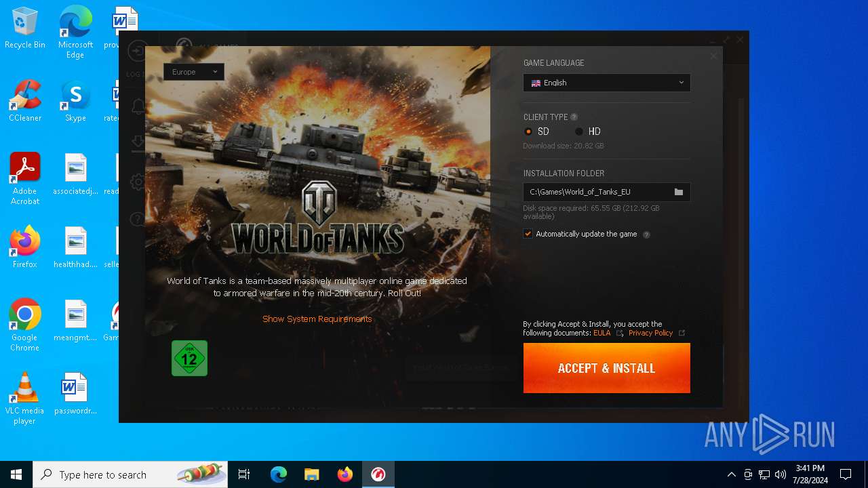This screenshot has height=488, width=868.
Task: Click Wargaming Game Center taskbar icon
Action: (x=378, y=474)
